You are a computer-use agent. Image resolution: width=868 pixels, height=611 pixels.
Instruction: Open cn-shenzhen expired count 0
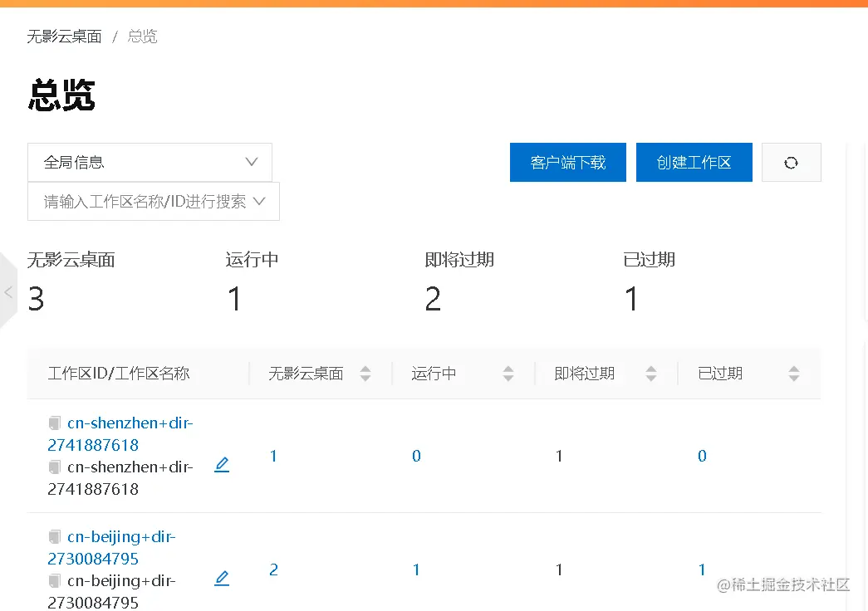(x=702, y=456)
